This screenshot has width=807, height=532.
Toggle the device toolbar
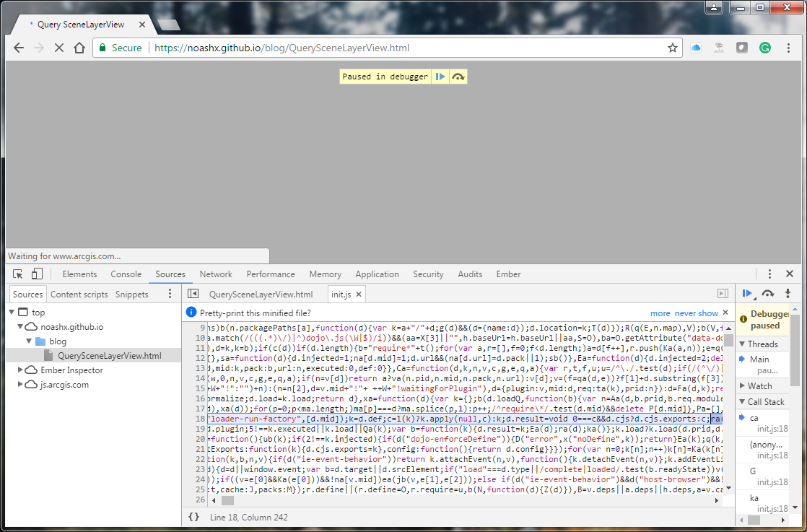pyautogui.click(x=37, y=274)
